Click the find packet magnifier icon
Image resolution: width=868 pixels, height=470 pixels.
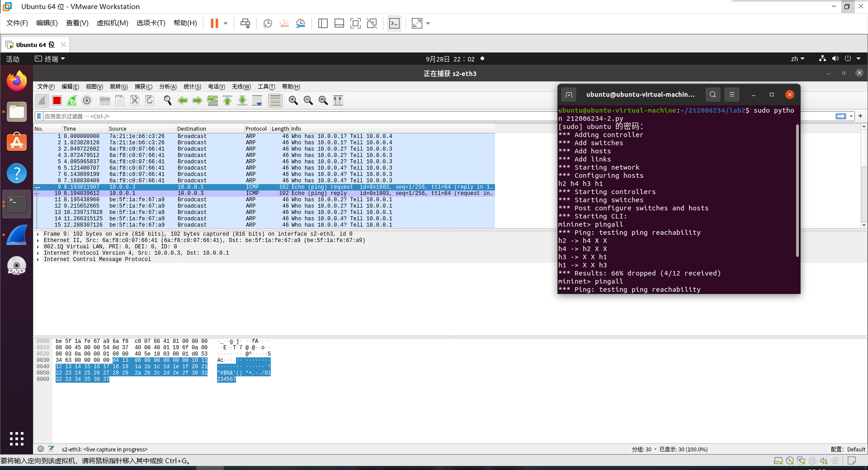point(168,100)
